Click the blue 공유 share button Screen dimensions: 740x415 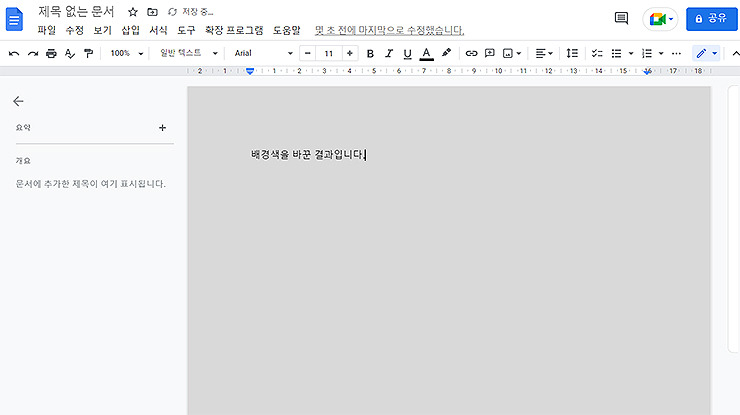point(712,19)
